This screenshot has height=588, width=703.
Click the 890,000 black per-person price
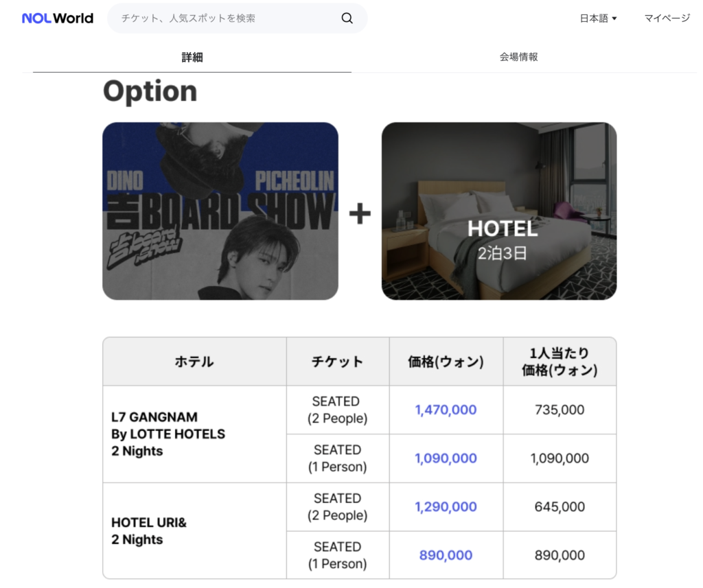[x=560, y=555]
